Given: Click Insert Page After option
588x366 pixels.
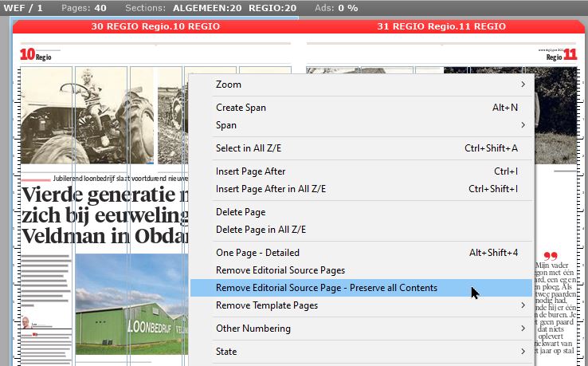Looking at the screenshot, I should (250, 171).
